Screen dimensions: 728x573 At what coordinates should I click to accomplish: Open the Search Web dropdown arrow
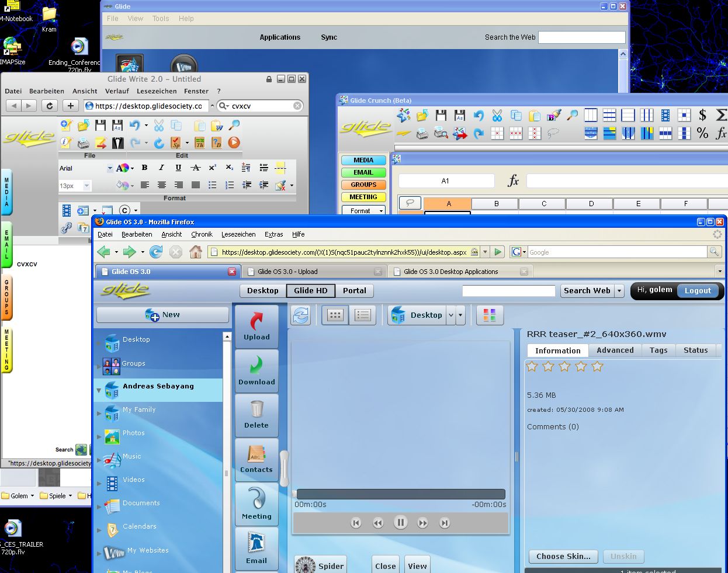(x=619, y=291)
